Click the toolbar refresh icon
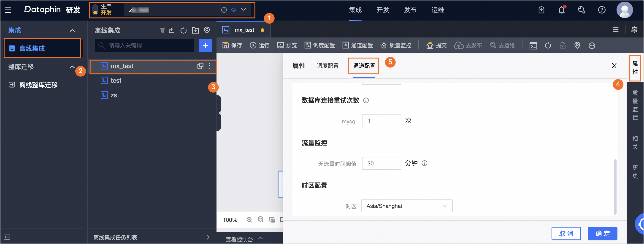644x244 pixels. 548,45
